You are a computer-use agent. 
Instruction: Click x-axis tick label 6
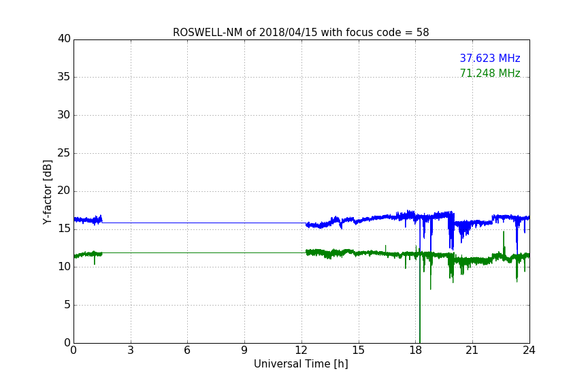pyautogui.click(x=187, y=350)
